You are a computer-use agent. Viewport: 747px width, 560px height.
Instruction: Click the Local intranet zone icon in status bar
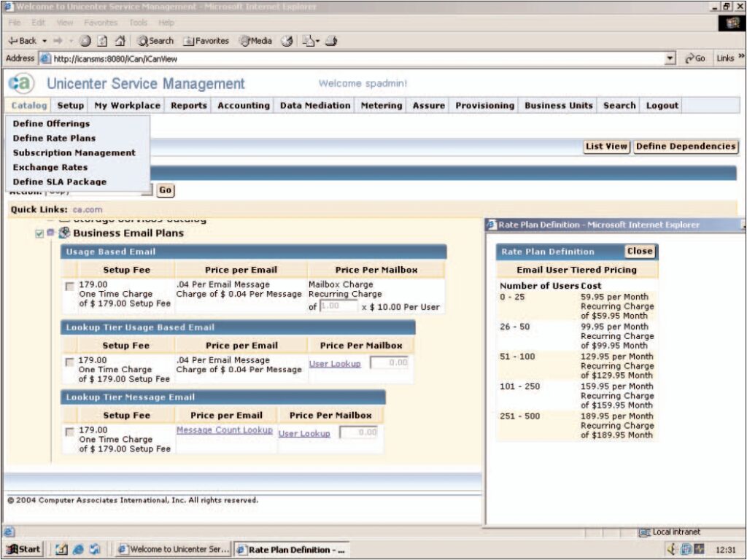644,532
